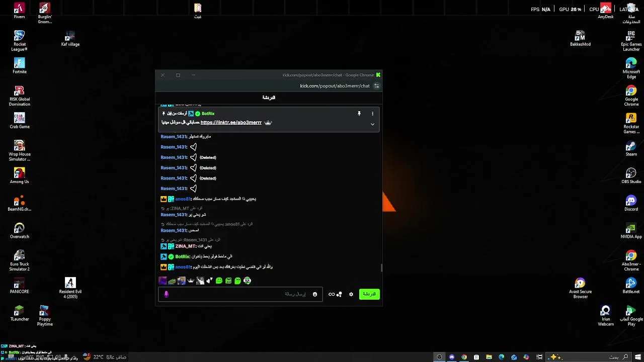Launch the Wrap House Simulator shortcut
This screenshot has height=362, width=644.
tap(19, 151)
